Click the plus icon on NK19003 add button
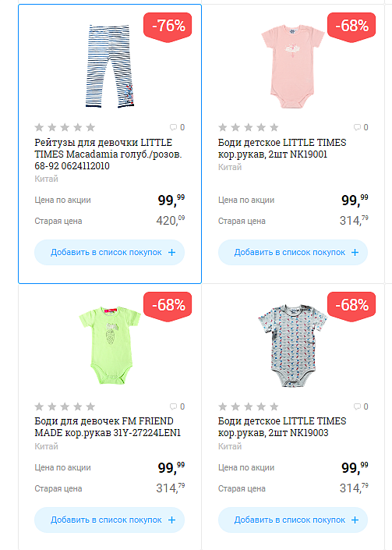The width and height of the screenshot is (392, 550). point(355,520)
